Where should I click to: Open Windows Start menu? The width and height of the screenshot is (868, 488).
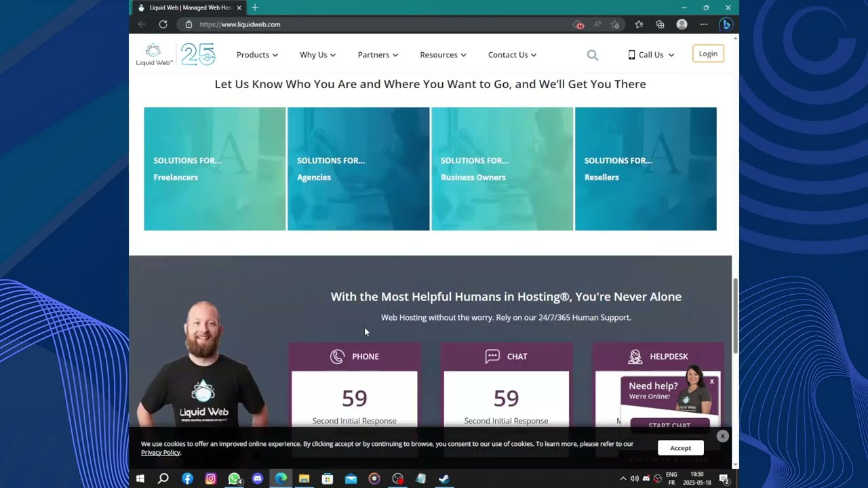(140, 479)
